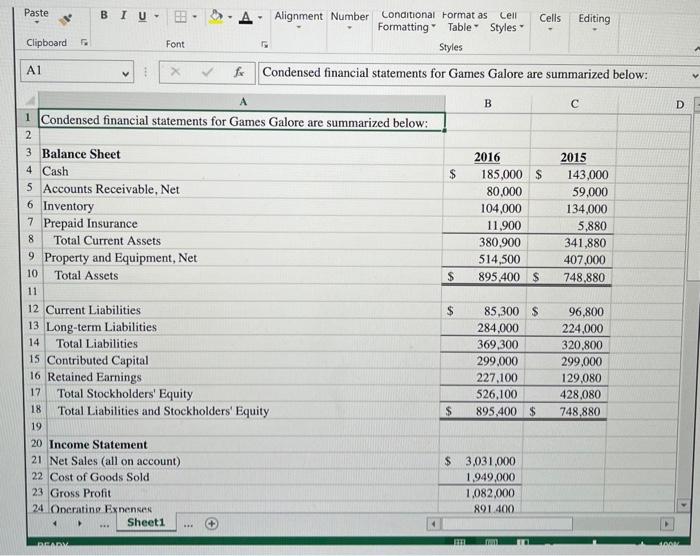Open Font dialog launcher

264,44
